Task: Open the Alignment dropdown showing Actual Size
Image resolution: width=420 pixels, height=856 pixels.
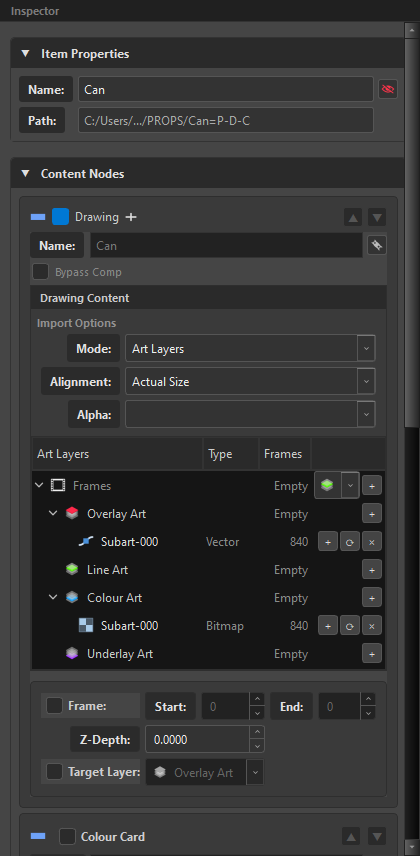Action: point(250,382)
